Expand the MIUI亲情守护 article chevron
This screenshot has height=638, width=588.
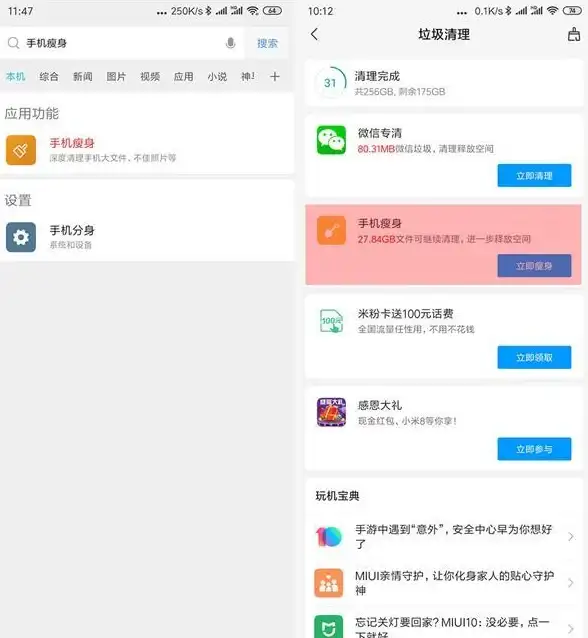[571, 583]
